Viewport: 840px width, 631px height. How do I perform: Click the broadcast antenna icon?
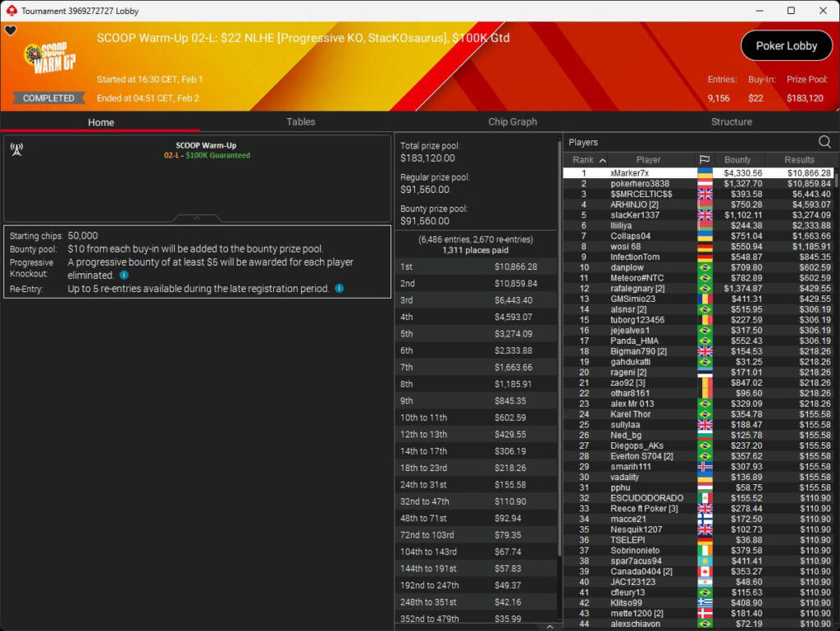(16, 149)
